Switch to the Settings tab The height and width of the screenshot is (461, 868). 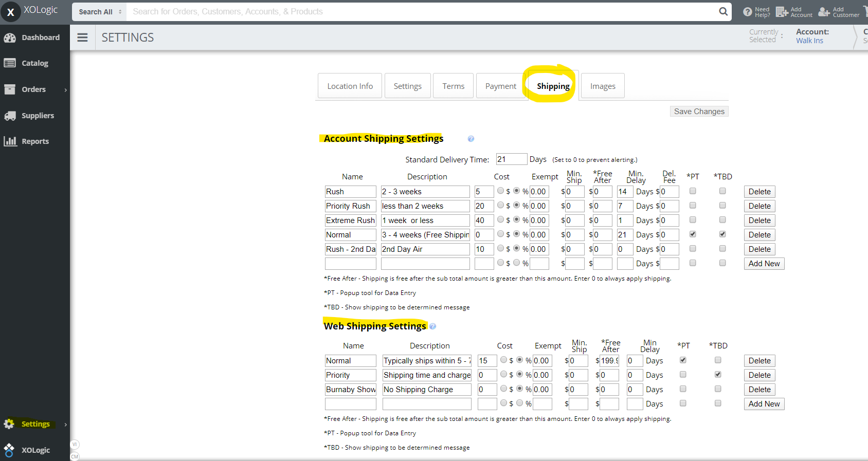click(407, 86)
